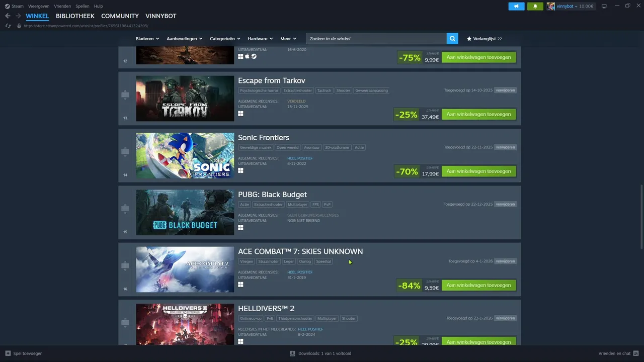
Task: Open the green notifications bell icon
Action: click(x=535, y=6)
